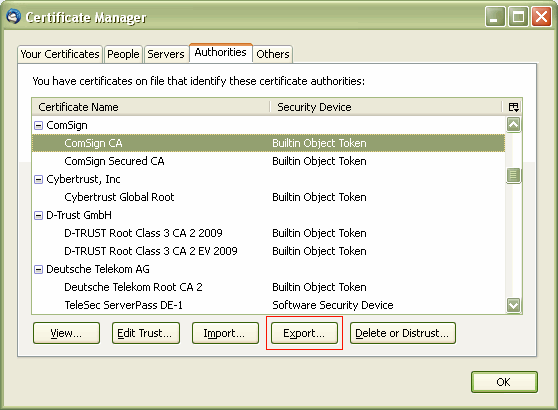Viewport: 558px width, 410px height.
Task: Click the Cybertrust, Inc group label
Action: click(x=83, y=179)
